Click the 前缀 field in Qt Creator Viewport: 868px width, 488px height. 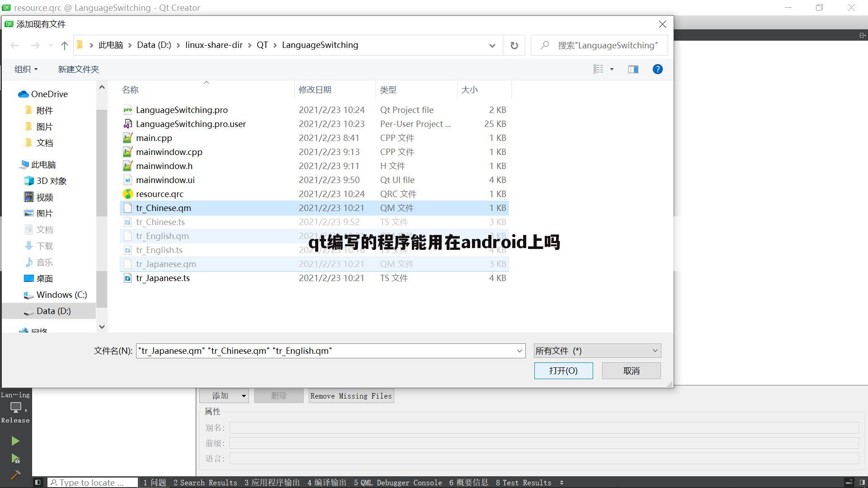(x=544, y=443)
